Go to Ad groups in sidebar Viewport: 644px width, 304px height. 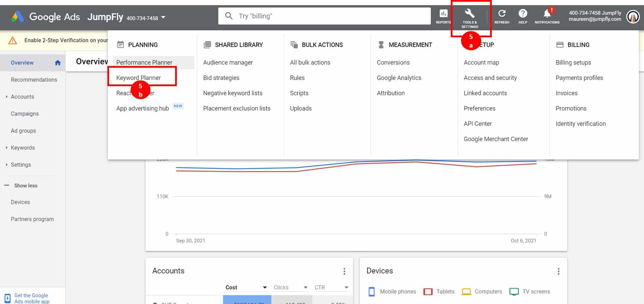point(23,131)
